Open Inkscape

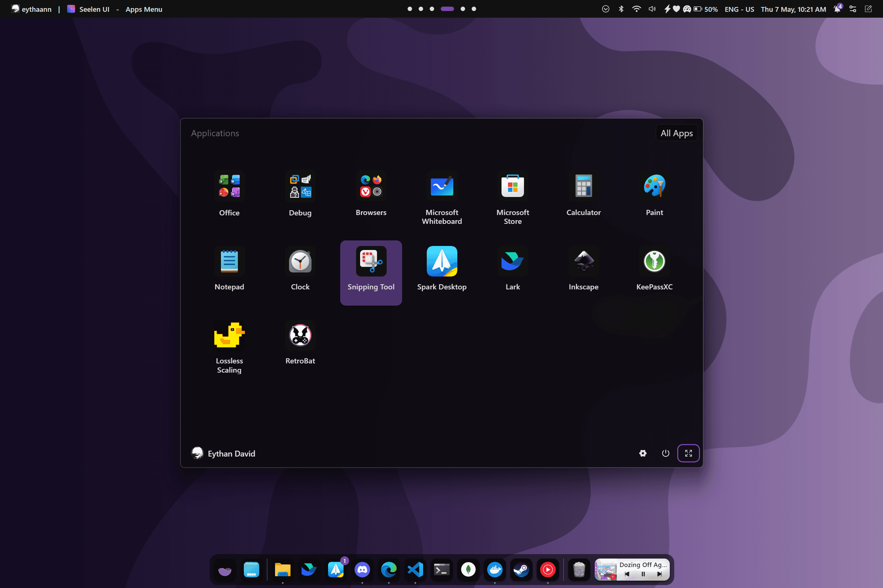[x=583, y=269]
